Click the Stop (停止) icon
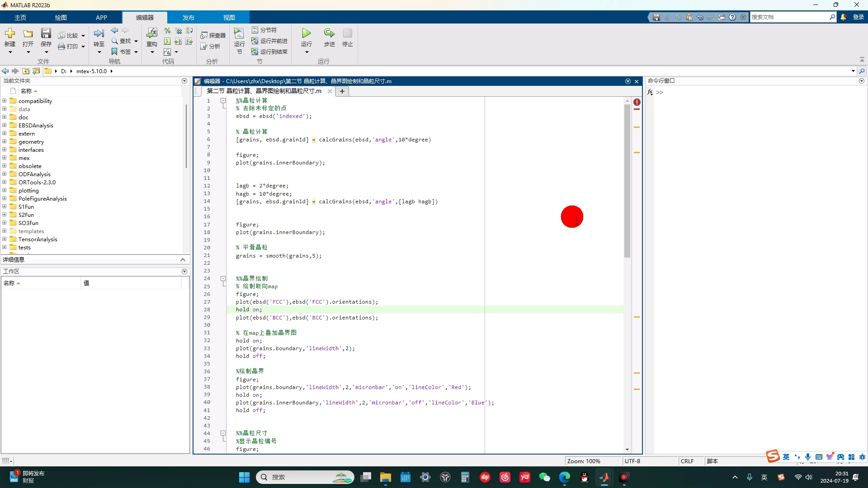 (347, 33)
